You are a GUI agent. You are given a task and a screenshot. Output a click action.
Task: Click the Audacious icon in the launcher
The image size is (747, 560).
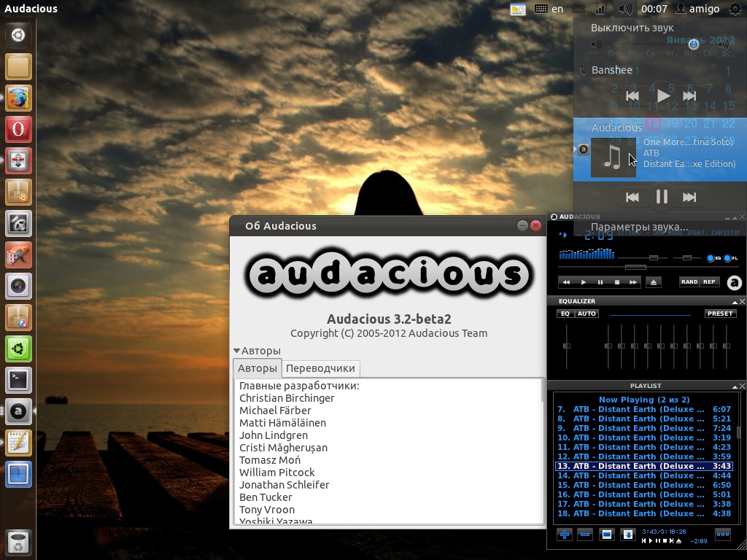tap(18, 411)
